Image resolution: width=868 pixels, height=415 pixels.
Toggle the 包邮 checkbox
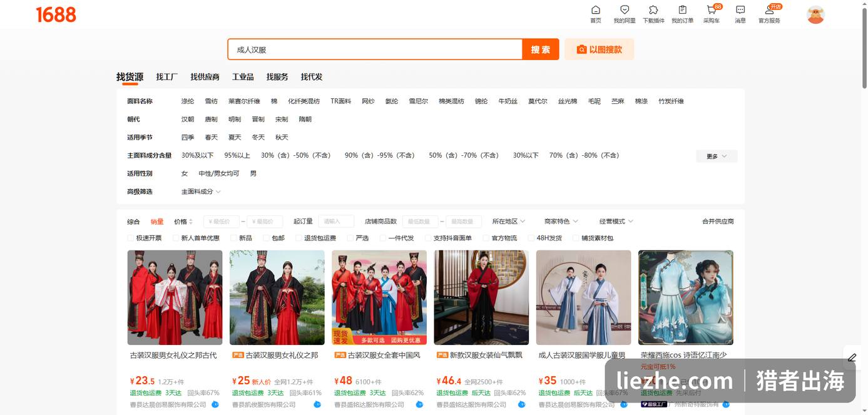(x=266, y=238)
